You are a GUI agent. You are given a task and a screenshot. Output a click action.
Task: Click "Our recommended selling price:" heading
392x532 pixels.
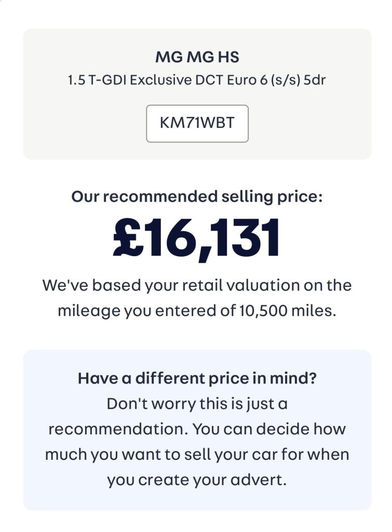(x=197, y=197)
